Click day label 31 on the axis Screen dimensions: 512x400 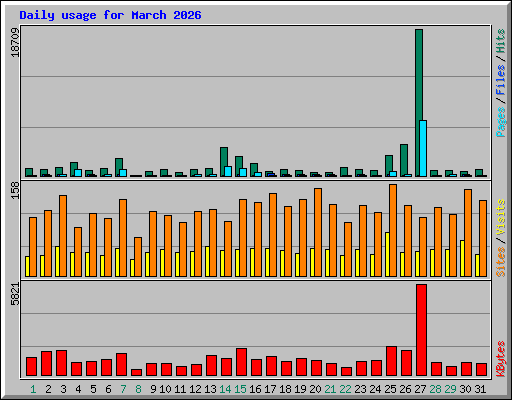(x=480, y=389)
